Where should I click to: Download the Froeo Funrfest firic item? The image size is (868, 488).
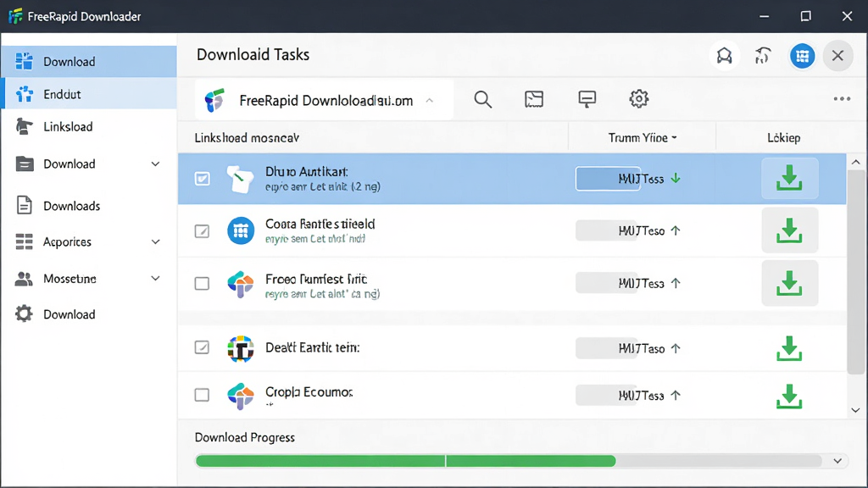tap(789, 283)
